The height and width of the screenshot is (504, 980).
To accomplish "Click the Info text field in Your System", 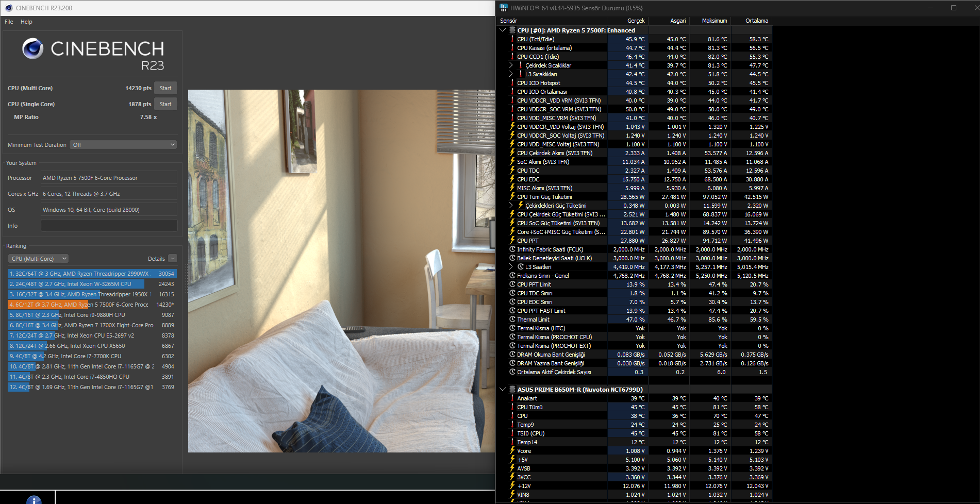I will (x=109, y=226).
